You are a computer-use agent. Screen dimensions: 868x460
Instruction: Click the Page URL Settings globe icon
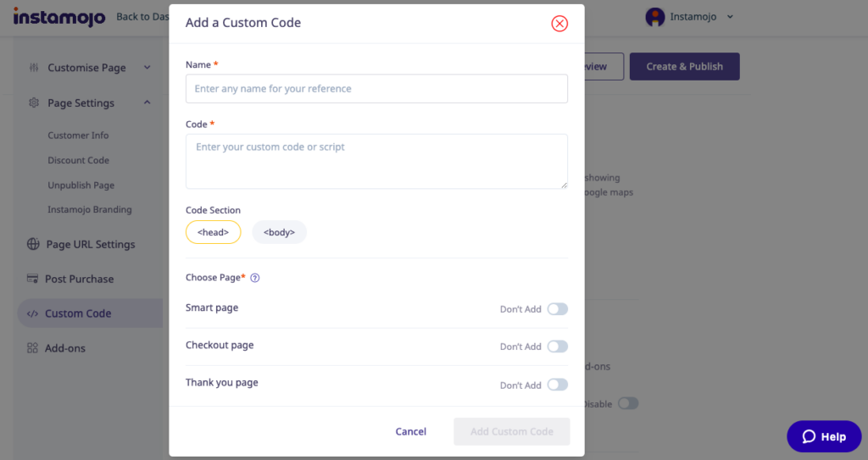(33, 245)
